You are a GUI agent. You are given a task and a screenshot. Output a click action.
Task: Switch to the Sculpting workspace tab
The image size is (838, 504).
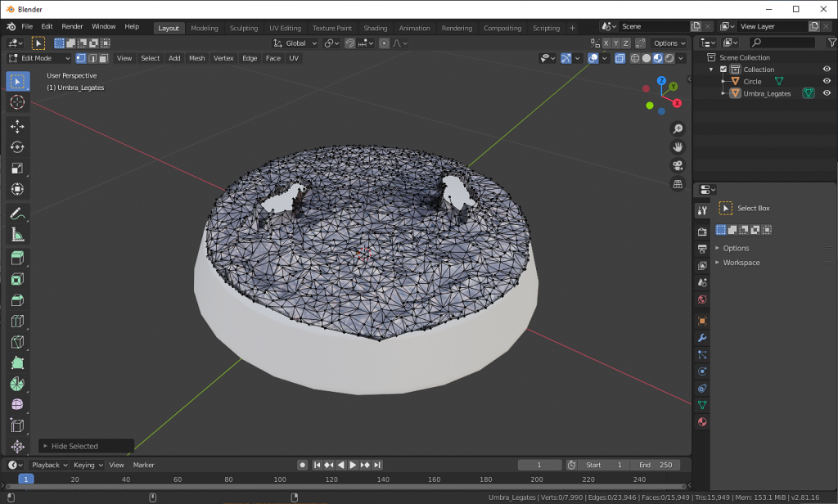point(243,27)
